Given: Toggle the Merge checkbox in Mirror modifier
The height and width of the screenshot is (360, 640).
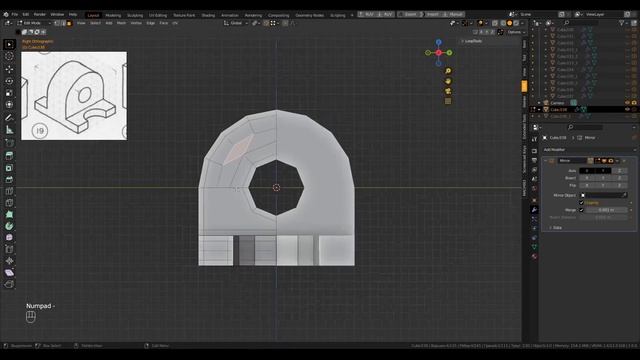Looking at the screenshot, I should [x=582, y=210].
